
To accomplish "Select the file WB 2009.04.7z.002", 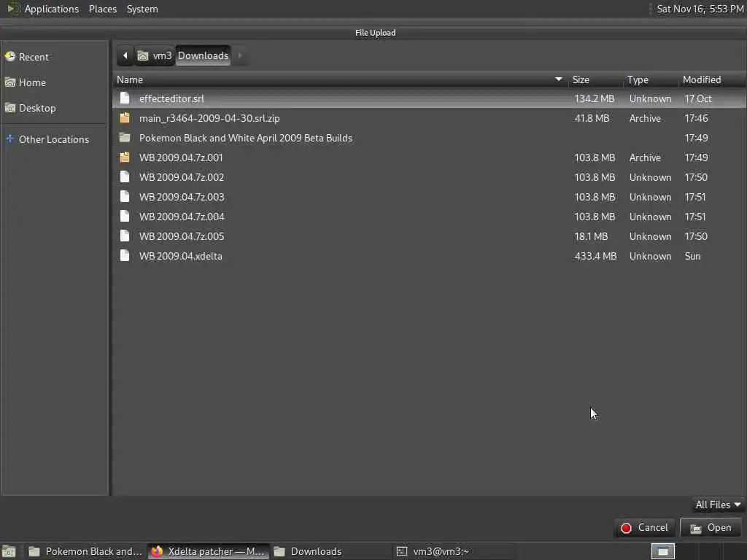I will coord(429,176).
